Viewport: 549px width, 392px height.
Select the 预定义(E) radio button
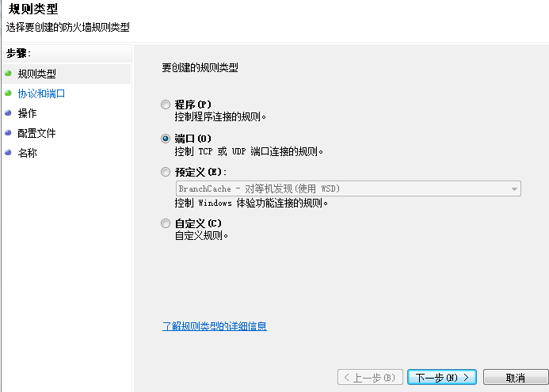pyautogui.click(x=166, y=172)
